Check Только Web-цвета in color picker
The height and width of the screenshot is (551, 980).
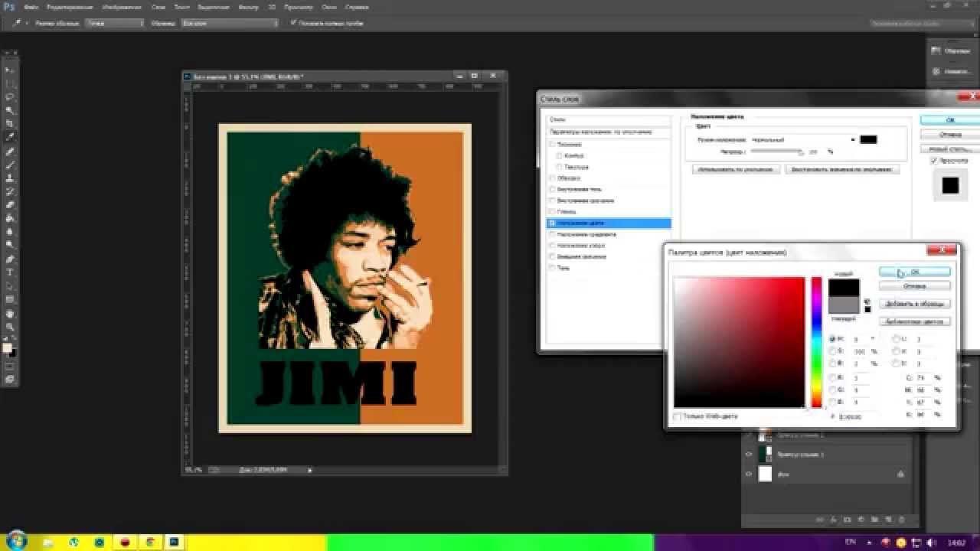[x=677, y=416]
